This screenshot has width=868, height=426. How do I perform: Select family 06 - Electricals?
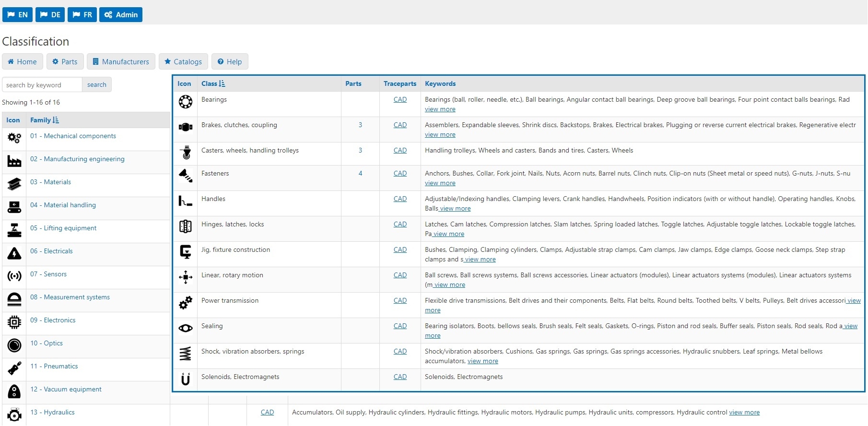point(51,251)
